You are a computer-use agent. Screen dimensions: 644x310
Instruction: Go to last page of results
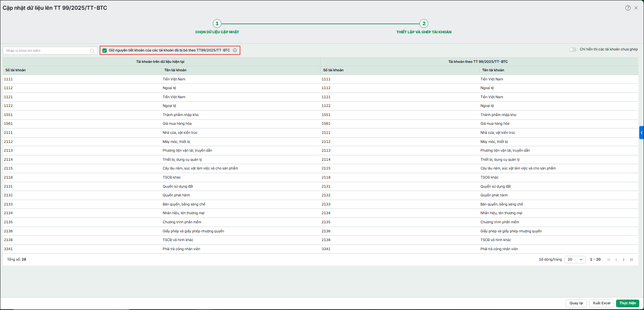pos(631,260)
